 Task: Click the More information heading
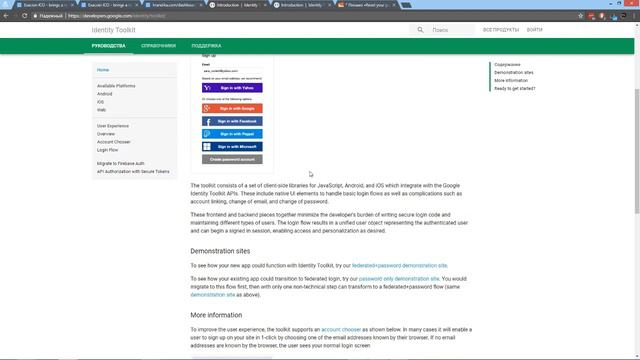tap(216, 315)
